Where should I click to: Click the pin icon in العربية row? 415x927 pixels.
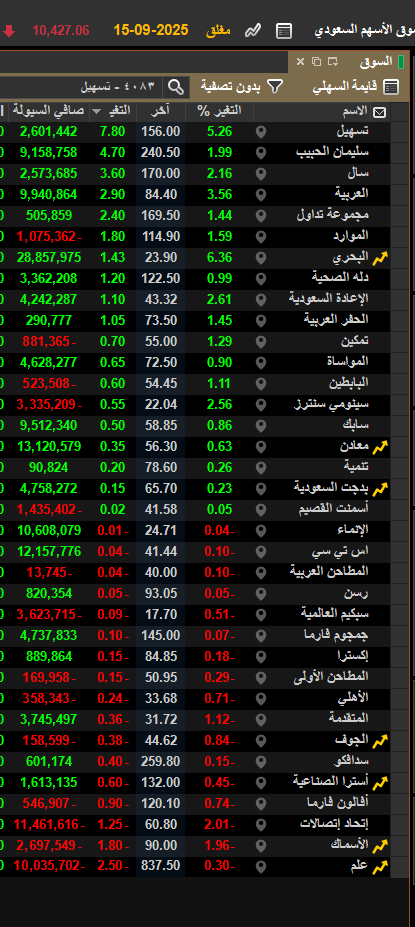click(x=261, y=195)
